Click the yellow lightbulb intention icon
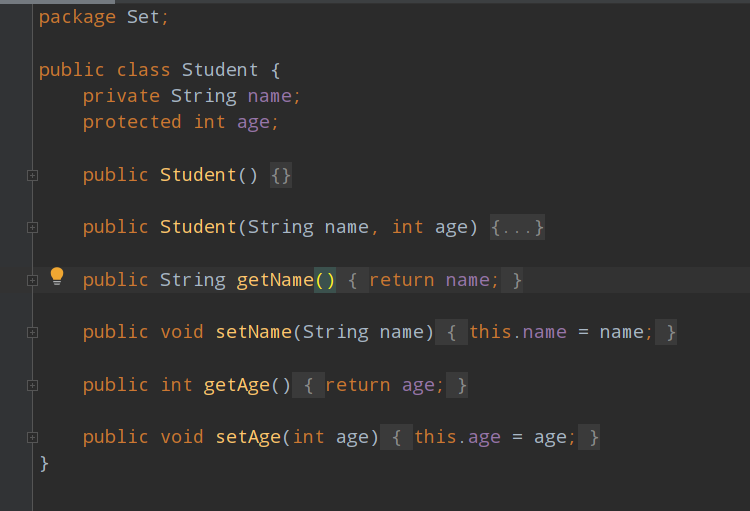This screenshot has width=750, height=511. (x=57, y=275)
